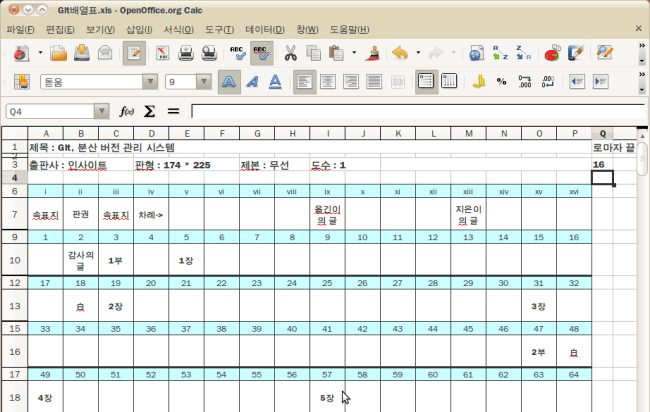Toggle Edit File mode button
The width and height of the screenshot is (650, 412).
tap(133, 52)
